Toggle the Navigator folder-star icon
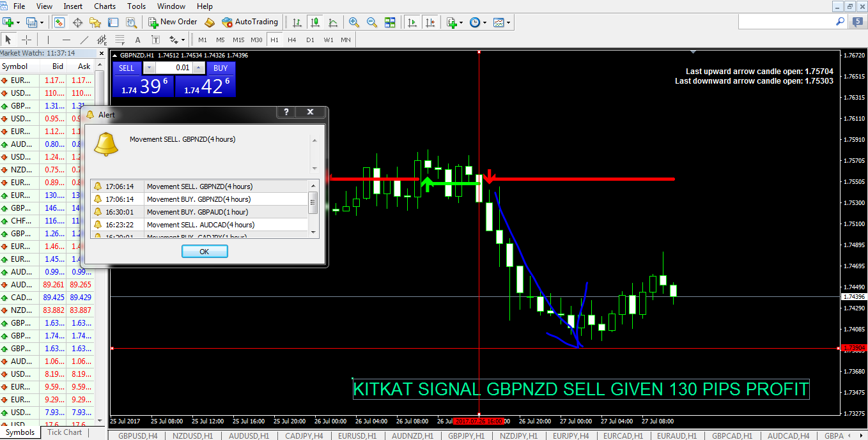 point(96,22)
